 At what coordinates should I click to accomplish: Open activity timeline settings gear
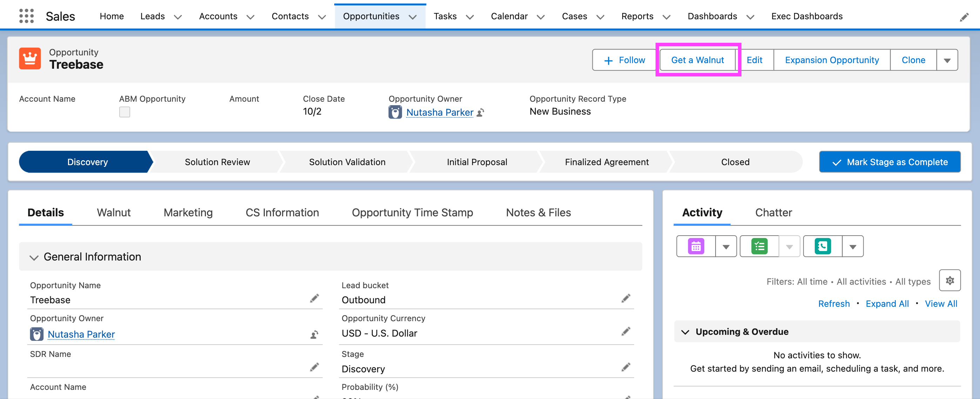tap(949, 281)
